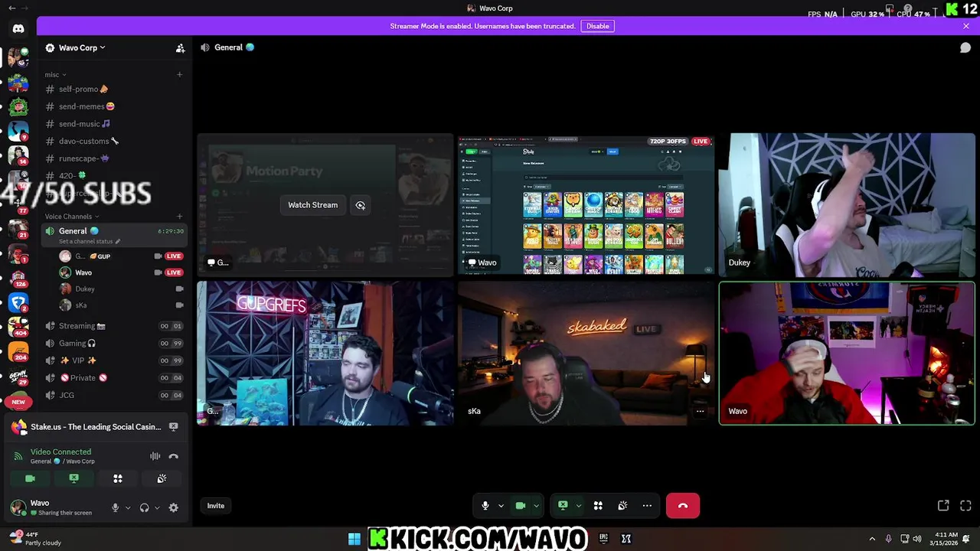The height and width of the screenshot is (551, 980).
Task: Expand mic device options in the user panel
Action: (x=127, y=507)
